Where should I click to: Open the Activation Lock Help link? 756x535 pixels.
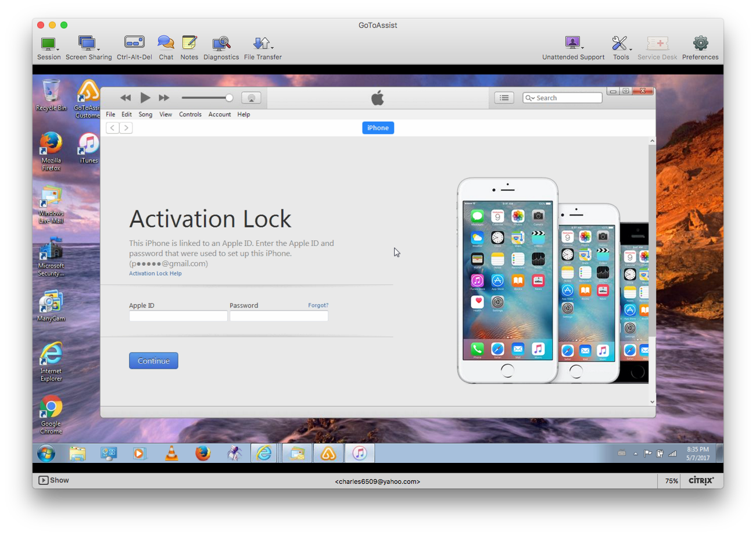click(155, 273)
